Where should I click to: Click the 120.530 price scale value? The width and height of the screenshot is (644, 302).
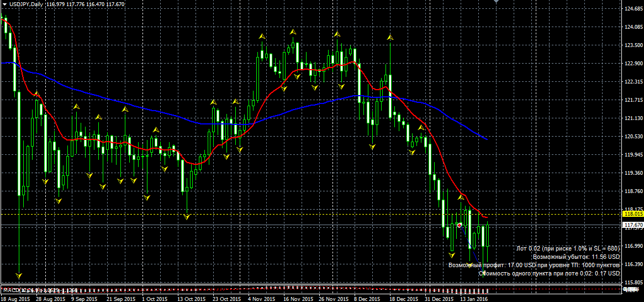coord(633,136)
